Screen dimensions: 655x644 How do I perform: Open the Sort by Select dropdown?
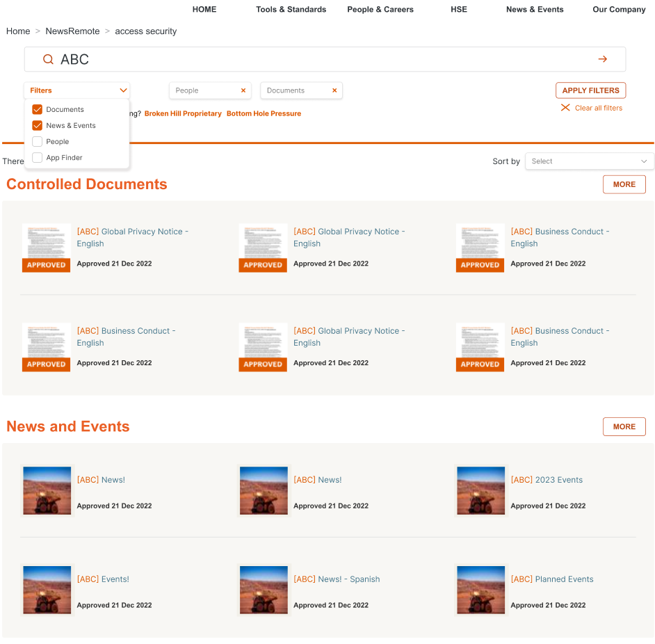coord(589,161)
